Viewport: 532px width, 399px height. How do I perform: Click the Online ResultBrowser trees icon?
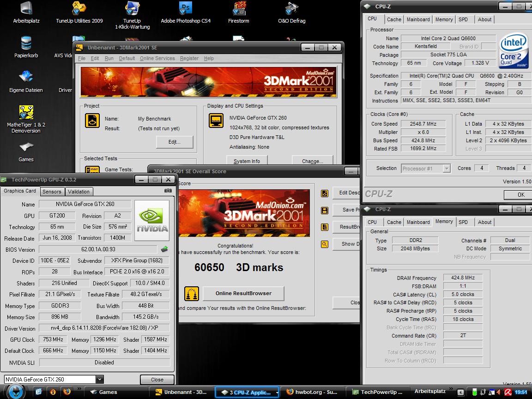tap(192, 294)
